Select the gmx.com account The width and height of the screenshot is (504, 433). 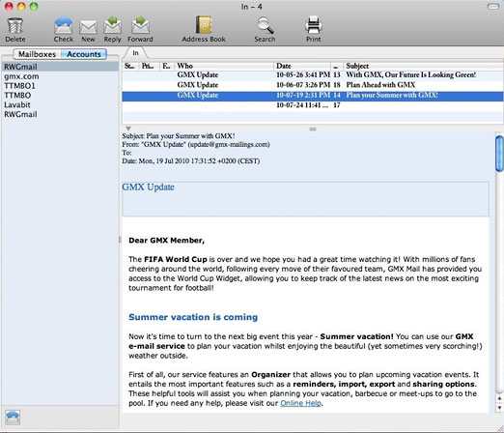[60, 76]
